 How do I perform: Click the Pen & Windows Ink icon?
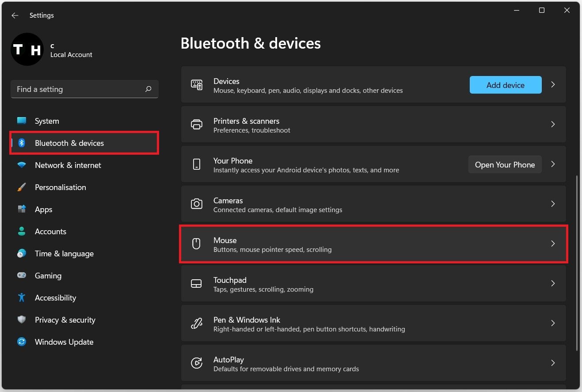[196, 323]
